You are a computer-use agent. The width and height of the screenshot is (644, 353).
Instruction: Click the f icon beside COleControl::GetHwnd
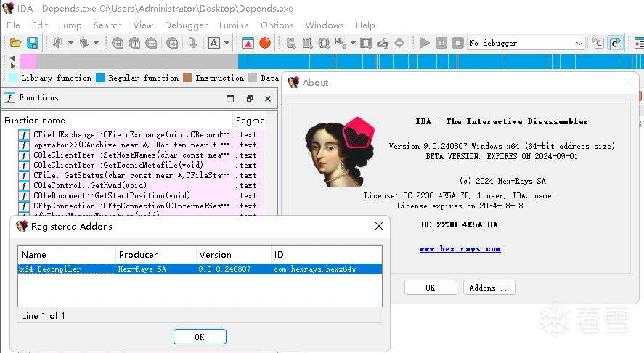[x=24, y=185]
